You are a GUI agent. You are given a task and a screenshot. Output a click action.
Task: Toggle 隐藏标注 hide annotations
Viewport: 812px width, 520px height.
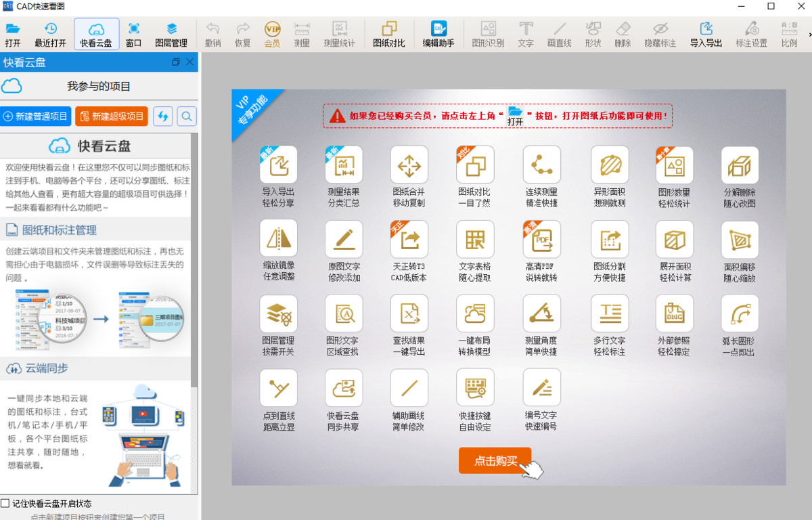(660, 35)
